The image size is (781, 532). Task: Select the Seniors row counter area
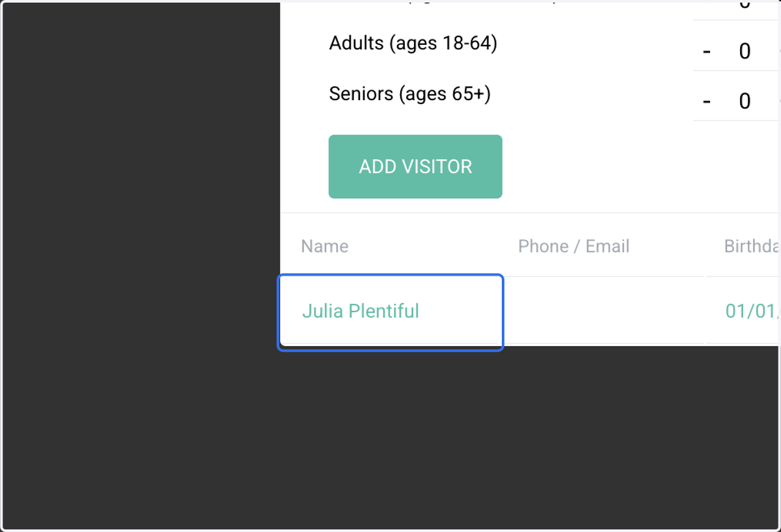pyautogui.click(x=737, y=96)
